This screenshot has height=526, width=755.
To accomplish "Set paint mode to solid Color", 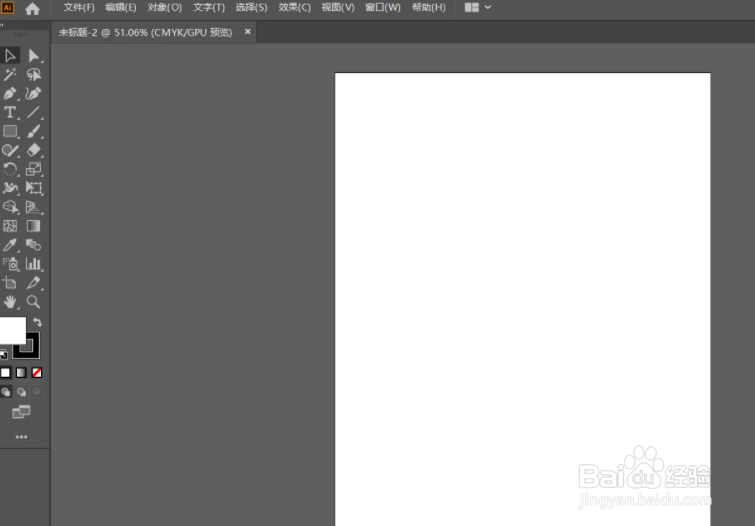I will 5,372.
